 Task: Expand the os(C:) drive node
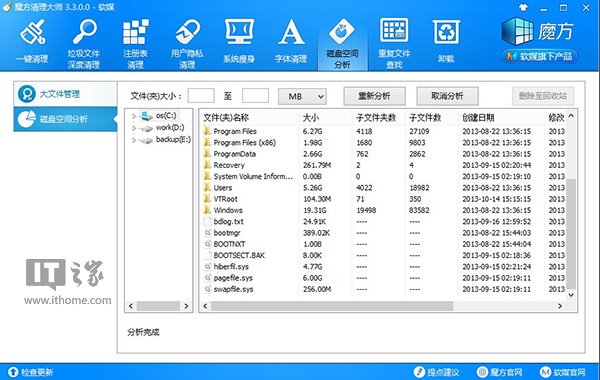tap(134, 116)
